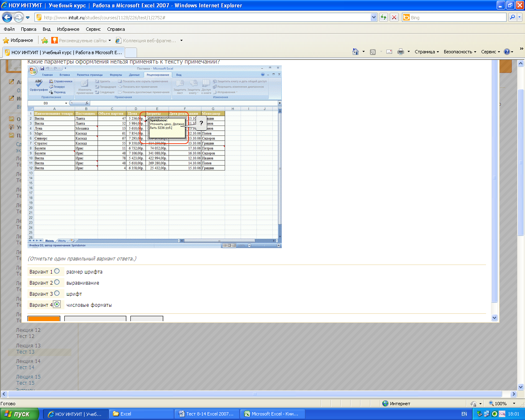Open the Сервис command bar dropdown
The image size is (525, 420).
pos(491,52)
